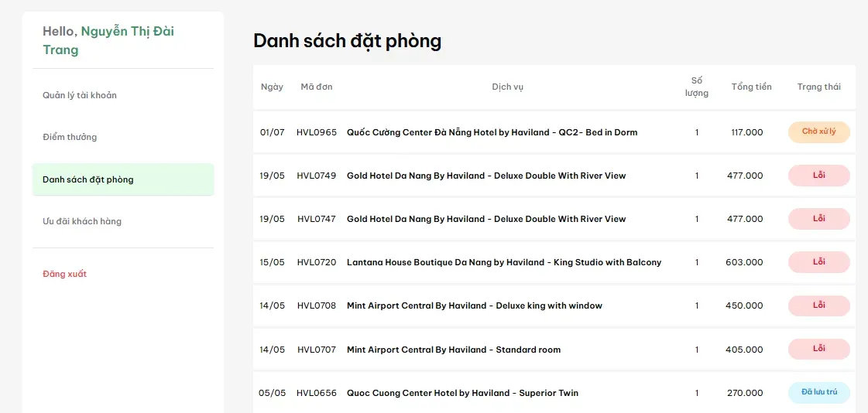Image resolution: width=868 pixels, height=413 pixels.
Task: Click the Ngày column header
Action: point(272,87)
